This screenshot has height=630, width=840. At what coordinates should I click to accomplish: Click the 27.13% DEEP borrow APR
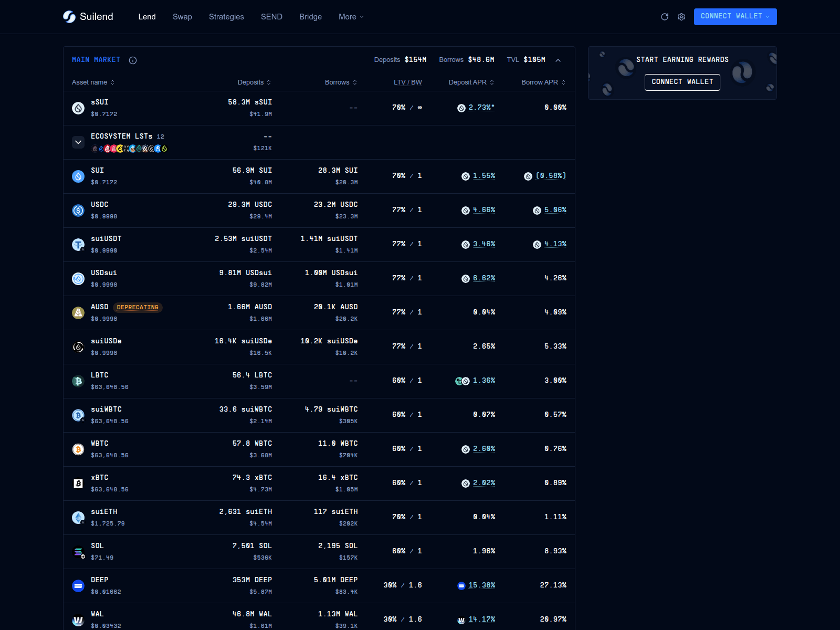click(x=553, y=585)
